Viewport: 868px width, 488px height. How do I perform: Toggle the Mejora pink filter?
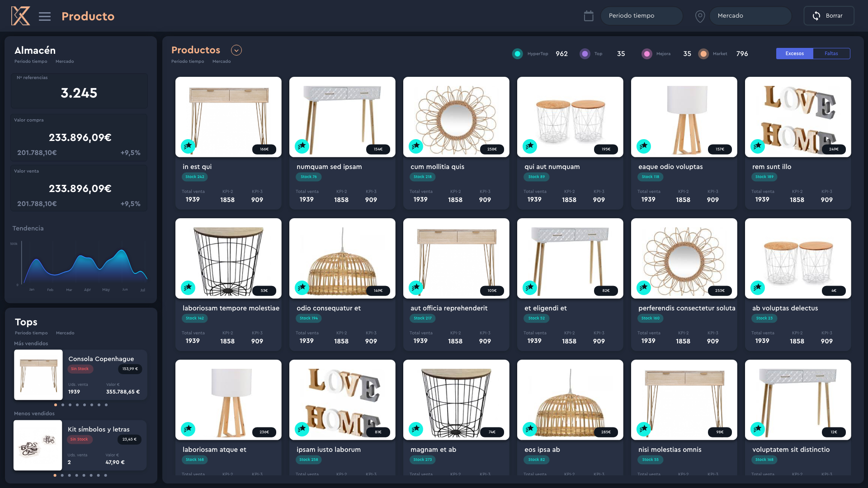[x=646, y=54]
